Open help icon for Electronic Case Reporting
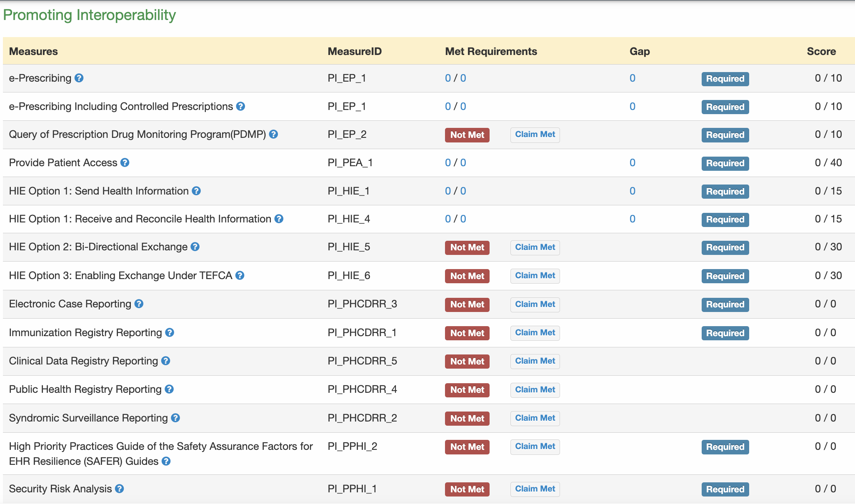Screen dimensions: 855x504 pyautogui.click(x=139, y=304)
